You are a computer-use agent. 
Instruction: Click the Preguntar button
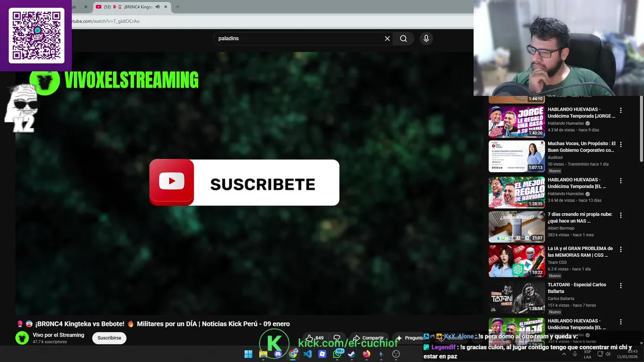[411, 338]
